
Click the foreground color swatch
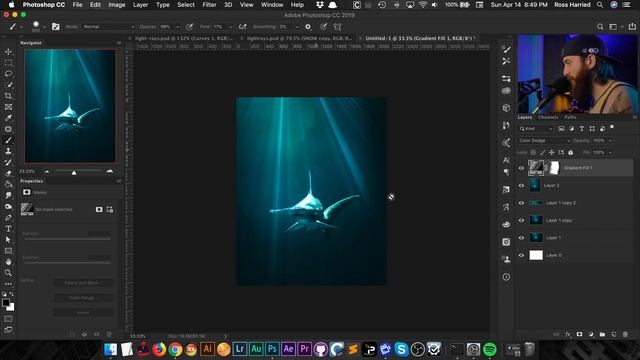tap(6, 302)
